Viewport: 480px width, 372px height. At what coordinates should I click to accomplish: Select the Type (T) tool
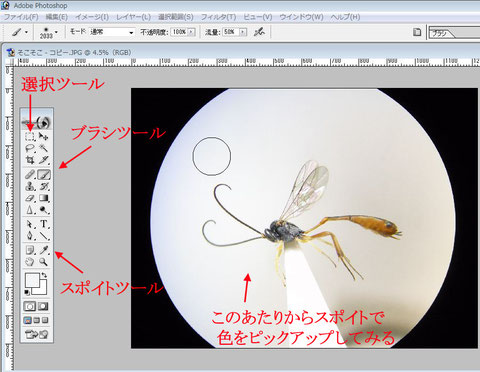pos(44,224)
